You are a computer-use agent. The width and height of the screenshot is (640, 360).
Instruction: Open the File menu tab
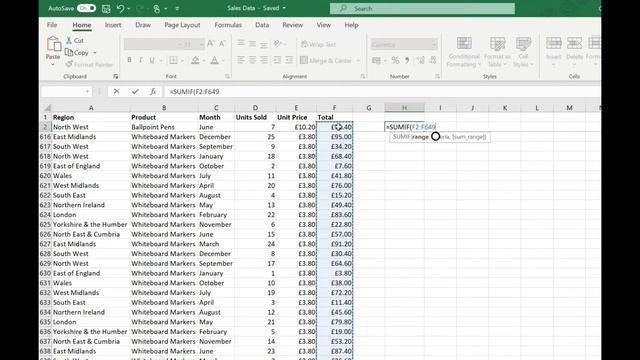[52, 25]
